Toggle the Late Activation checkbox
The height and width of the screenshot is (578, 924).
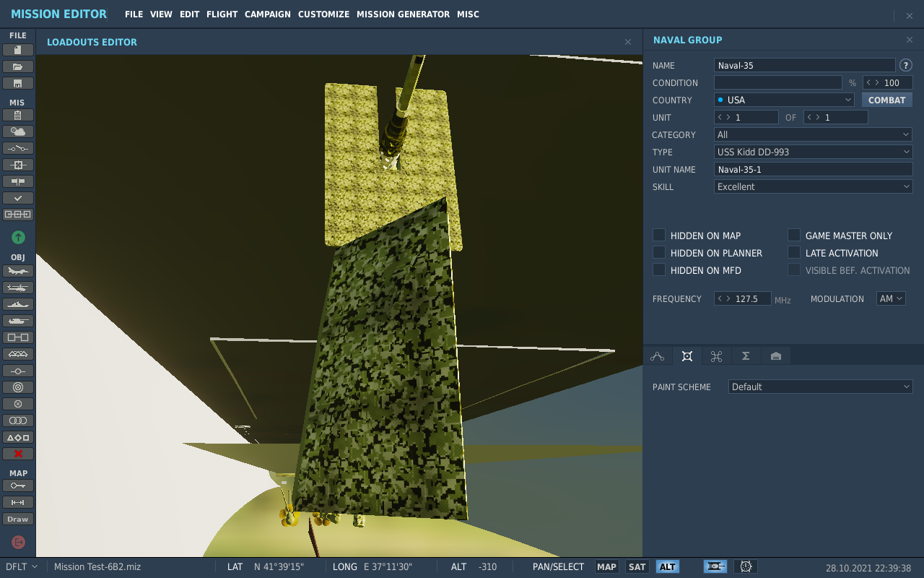tap(794, 252)
